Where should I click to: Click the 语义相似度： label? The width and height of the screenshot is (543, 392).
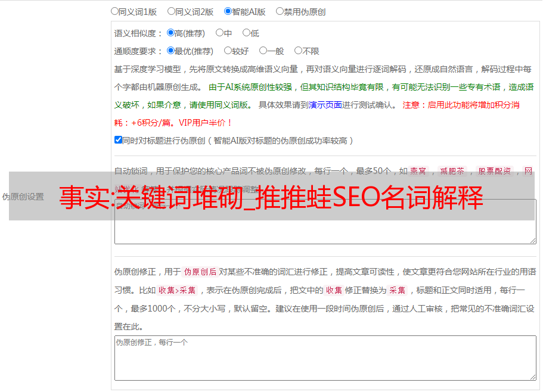pyautogui.click(x=138, y=33)
